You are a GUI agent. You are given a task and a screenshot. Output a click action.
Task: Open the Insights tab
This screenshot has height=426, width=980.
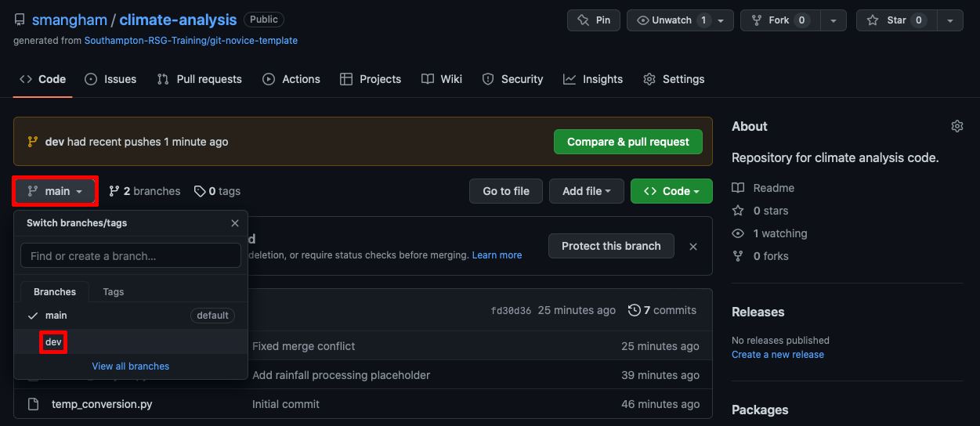point(593,79)
